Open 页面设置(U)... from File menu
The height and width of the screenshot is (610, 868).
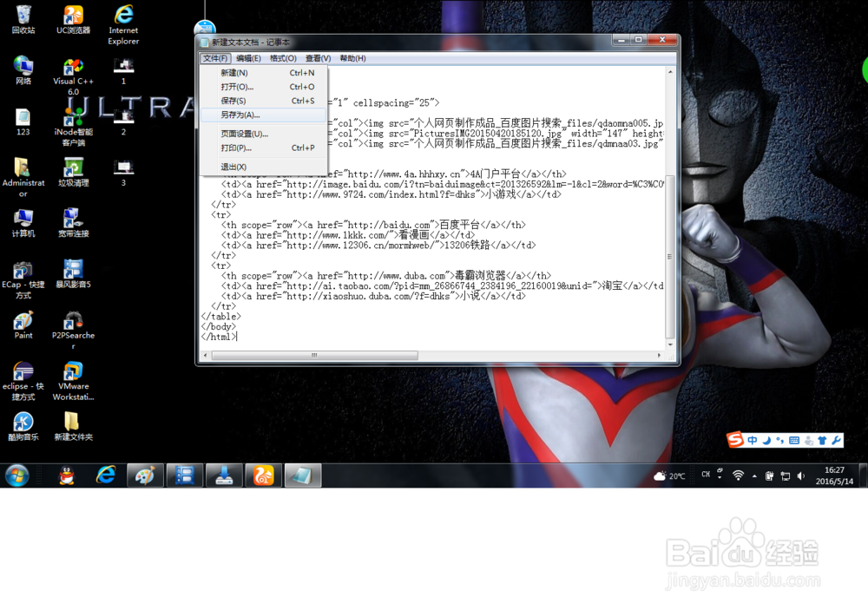264,134
